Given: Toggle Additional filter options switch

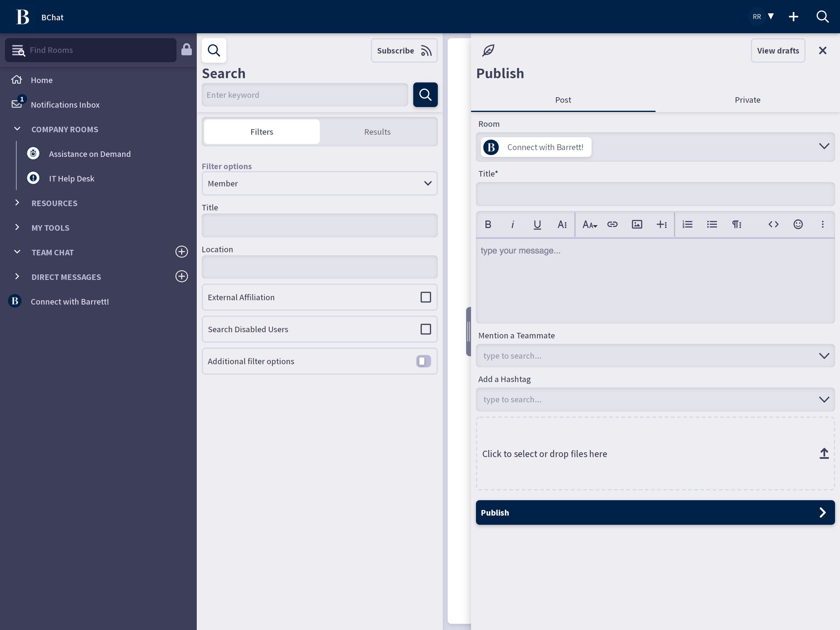Looking at the screenshot, I should click(x=423, y=361).
